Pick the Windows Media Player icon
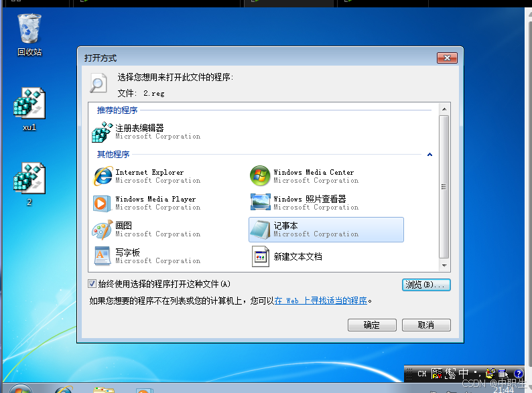 click(x=102, y=203)
